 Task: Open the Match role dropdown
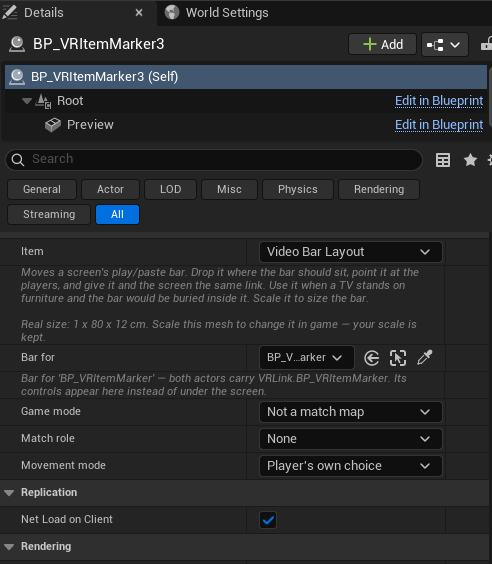[351, 439]
